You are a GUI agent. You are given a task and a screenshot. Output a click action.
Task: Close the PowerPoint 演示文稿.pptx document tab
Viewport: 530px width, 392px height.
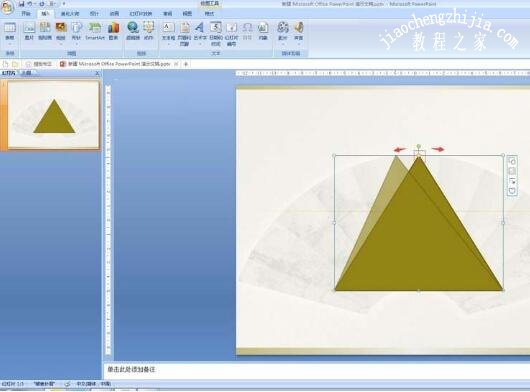point(176,64)
